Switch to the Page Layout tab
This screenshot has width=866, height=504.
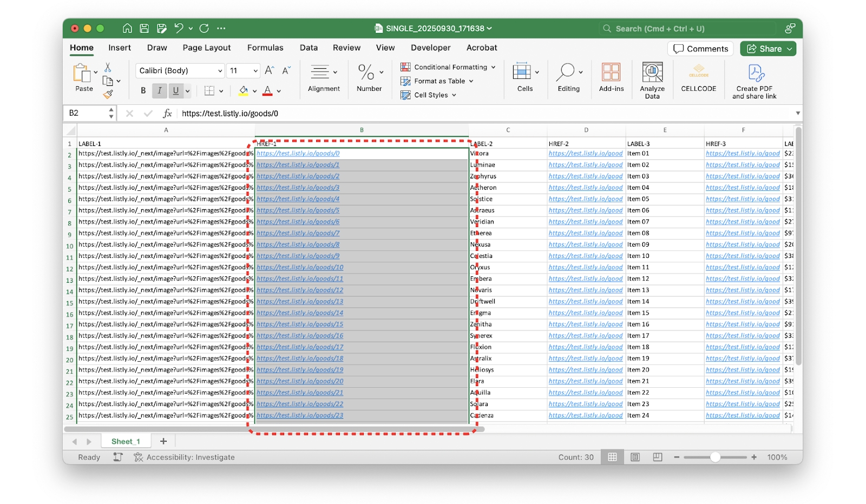coord(206,48)
